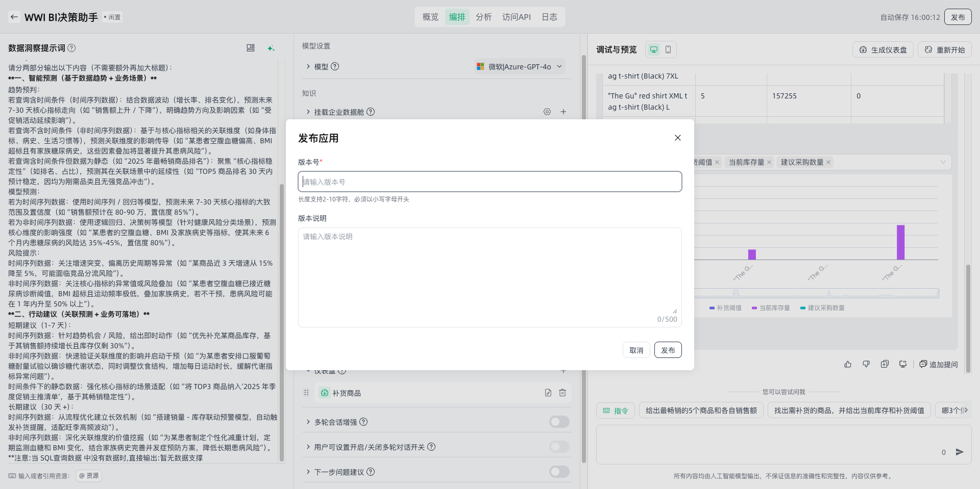Delete the 补货商品 dashboard item
The height and width of the screenshot is (489, 980).
tap(562, 393)
